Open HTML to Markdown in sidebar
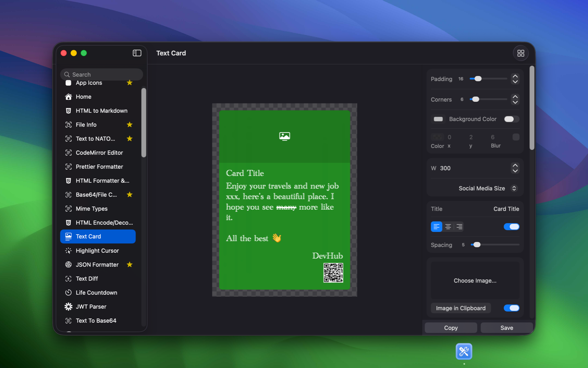This screenshot has height=368, width=588. click(98, 111)
